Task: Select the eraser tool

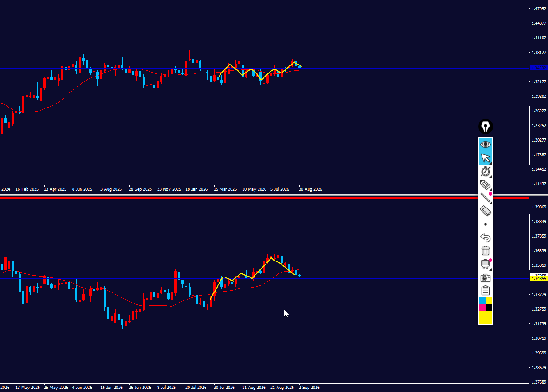Action: coord(486,211)
